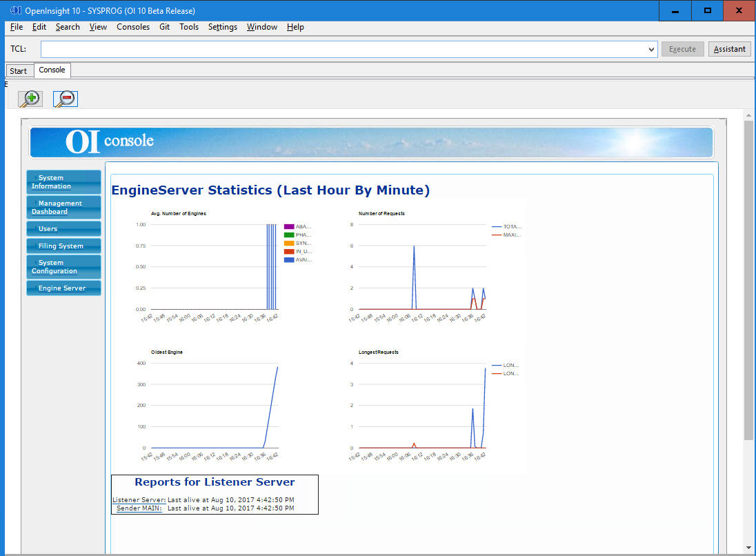Screen dimensions: 756x556
Task: Open the Filing System section
Action: coord(63,246)
